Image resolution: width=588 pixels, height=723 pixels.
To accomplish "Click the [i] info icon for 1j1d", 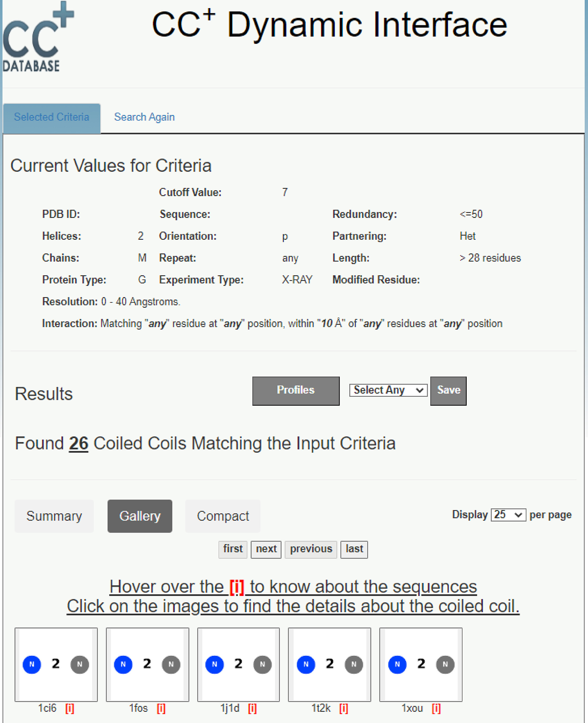I will click(252, 708).
